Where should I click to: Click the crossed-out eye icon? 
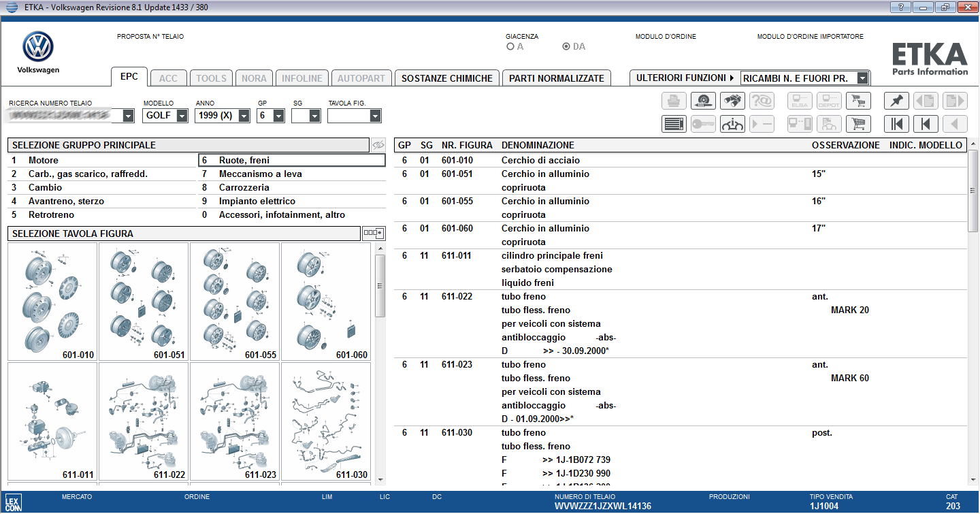click(x=378, y=145)
